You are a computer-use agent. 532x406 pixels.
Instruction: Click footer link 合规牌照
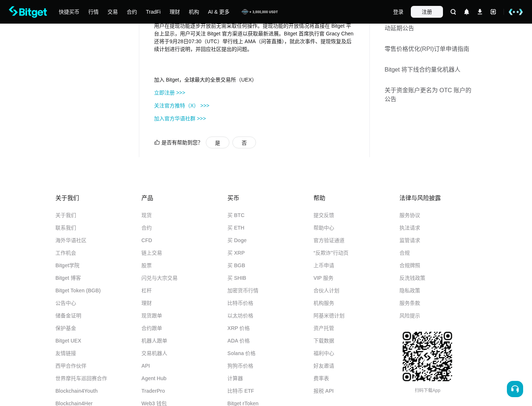coord(410,265)
